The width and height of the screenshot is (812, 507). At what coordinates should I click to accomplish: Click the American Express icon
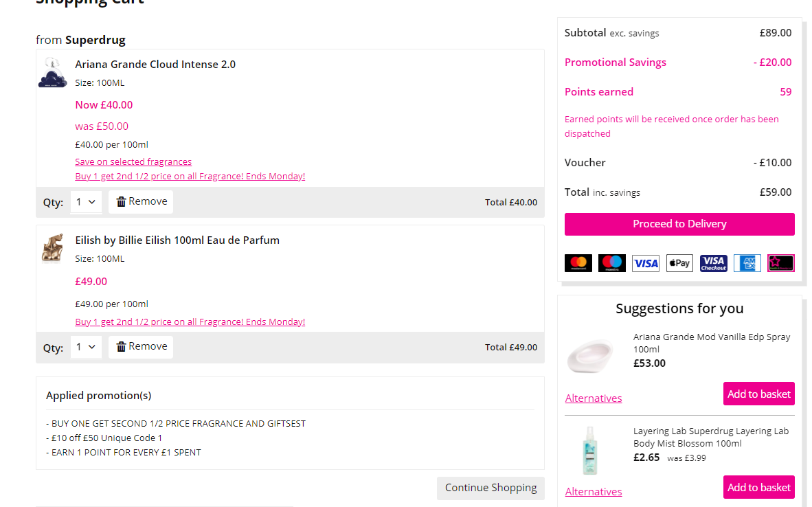tap(747, 263)
